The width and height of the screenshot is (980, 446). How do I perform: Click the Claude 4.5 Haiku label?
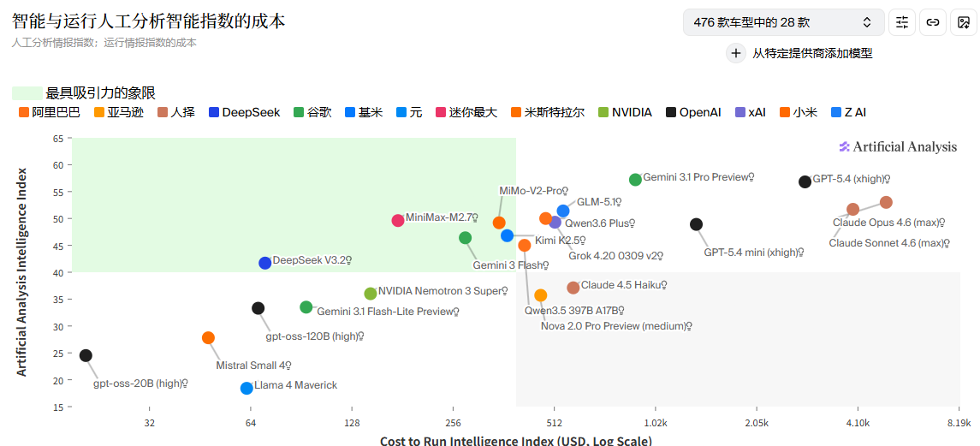click(622, 285)
